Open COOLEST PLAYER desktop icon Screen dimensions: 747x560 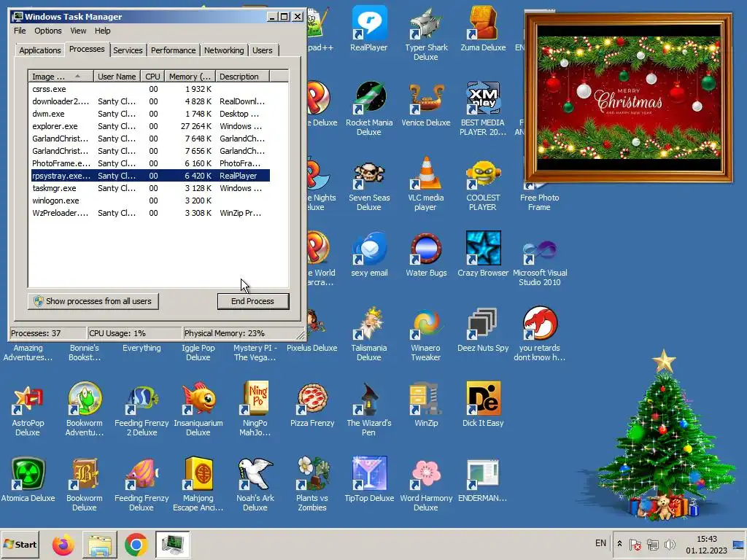click(x=483, y=184)
